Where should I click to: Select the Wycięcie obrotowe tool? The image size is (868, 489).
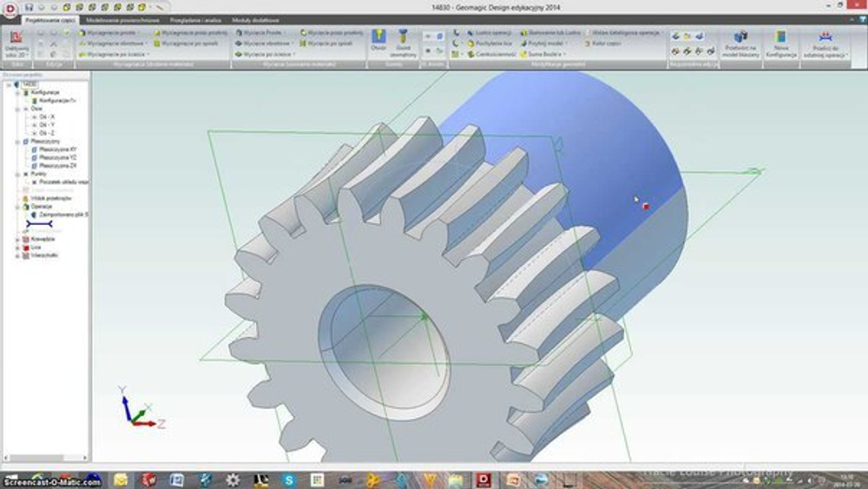click(x=266, y=43)
